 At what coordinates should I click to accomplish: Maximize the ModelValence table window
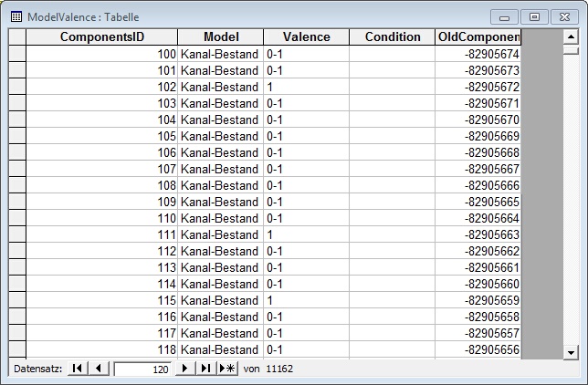pyautogui.click(x=534, y=16)
